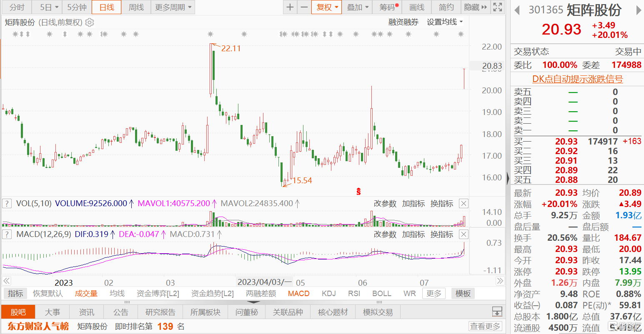Toggle fullscreen chart view icon
Screen dimensions: 644x334
click(x=498, y=7)
